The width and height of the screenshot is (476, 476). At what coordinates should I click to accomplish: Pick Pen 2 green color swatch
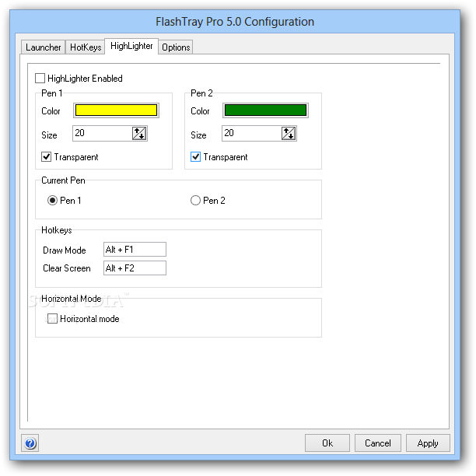266,110
